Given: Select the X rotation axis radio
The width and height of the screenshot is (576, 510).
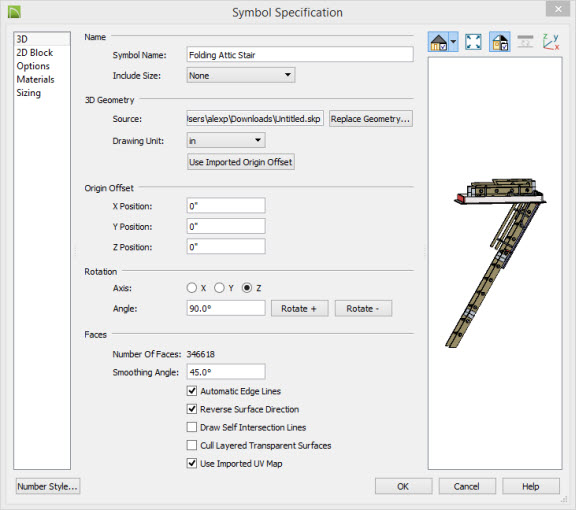Looking at the screenshot, I should click(x=192, y=288).
